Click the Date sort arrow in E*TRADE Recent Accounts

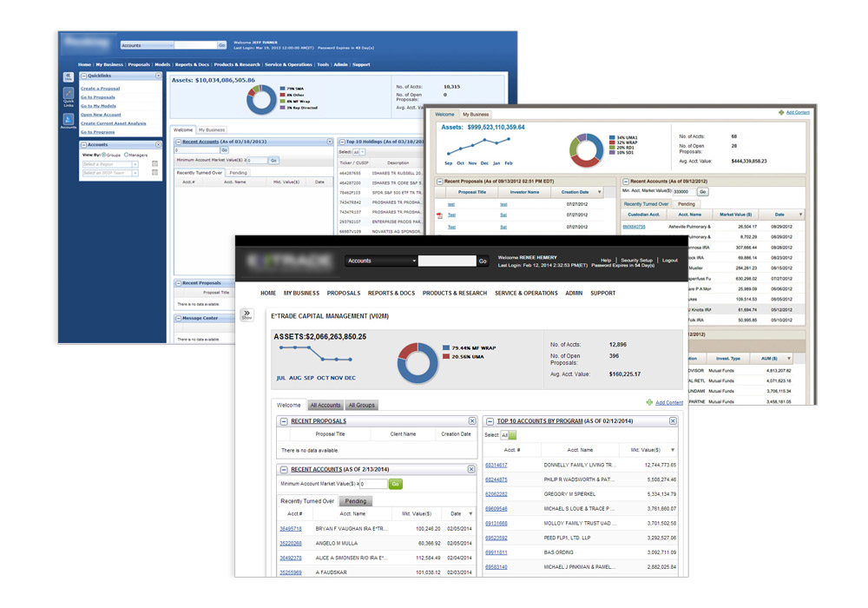(x=470, y=514)
